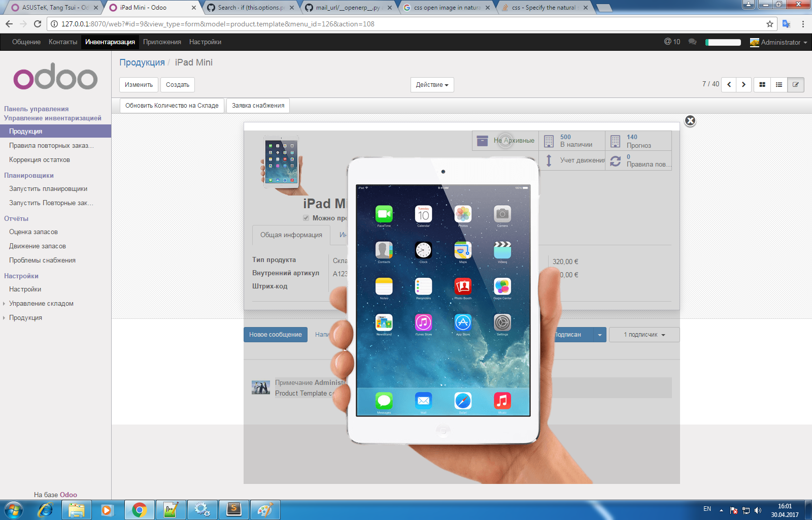Click the Заявка снабжения button
This screenshot has height=520, width=812.
click(x=258, y=106)
